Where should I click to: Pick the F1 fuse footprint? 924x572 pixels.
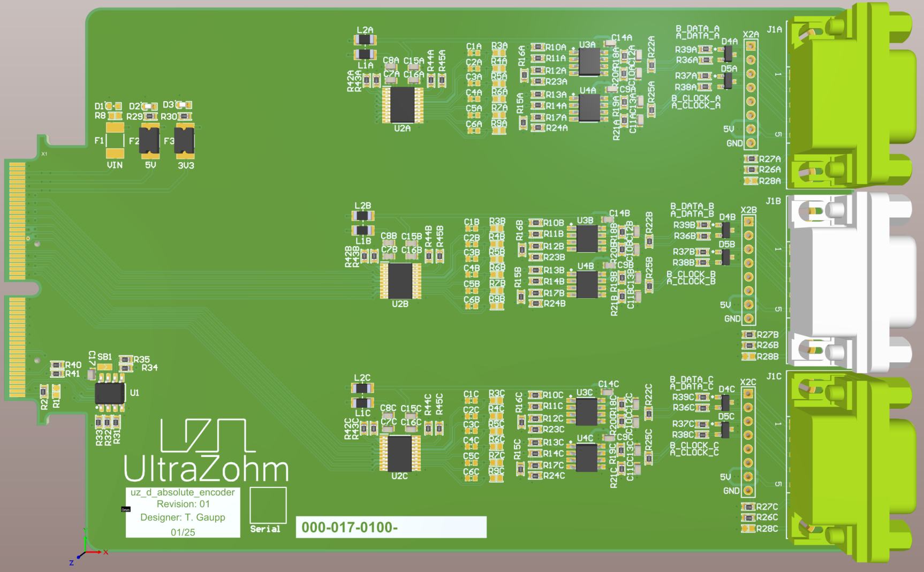pos(115,141)
